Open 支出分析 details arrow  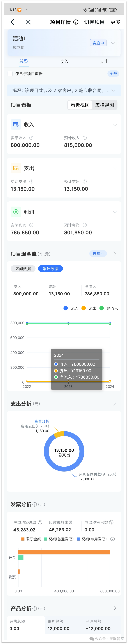[x=115, y=403]
